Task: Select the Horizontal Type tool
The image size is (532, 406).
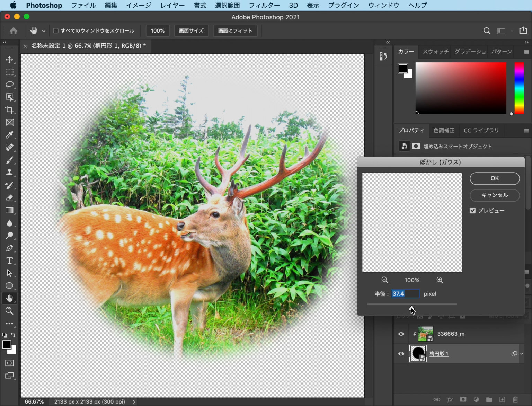Action: coord(9,261)
